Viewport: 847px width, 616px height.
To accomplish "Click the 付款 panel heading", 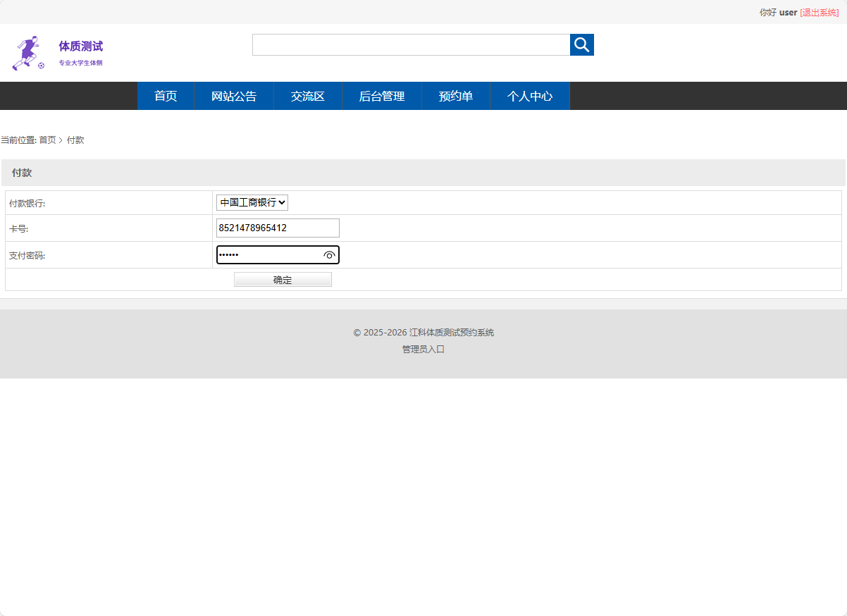I will point(22,173).
